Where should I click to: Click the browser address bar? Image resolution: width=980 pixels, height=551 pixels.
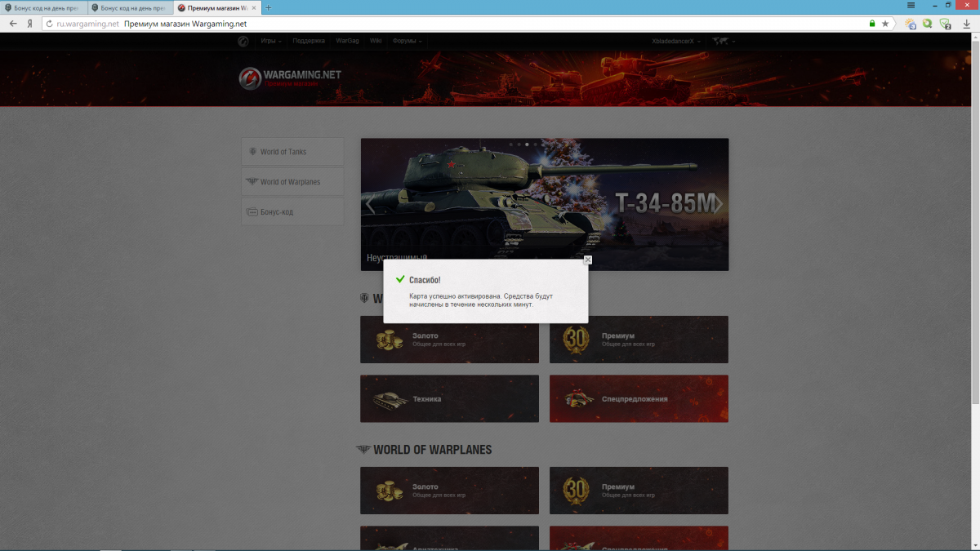click(x=457, y=24)
